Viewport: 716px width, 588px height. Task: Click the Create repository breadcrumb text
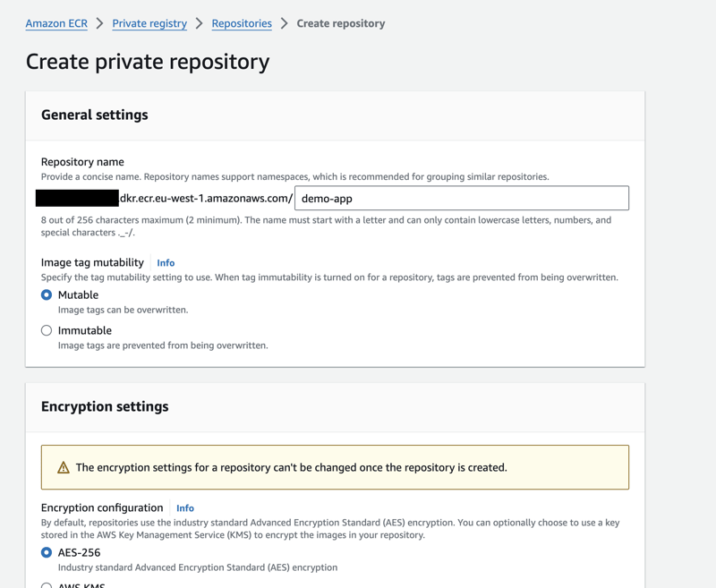coord(341,23)
